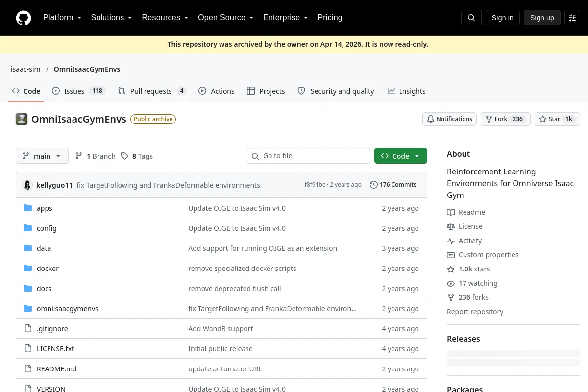Click the scale icon next to License
The width and height of the screenshot is (588, 392).
451,226
